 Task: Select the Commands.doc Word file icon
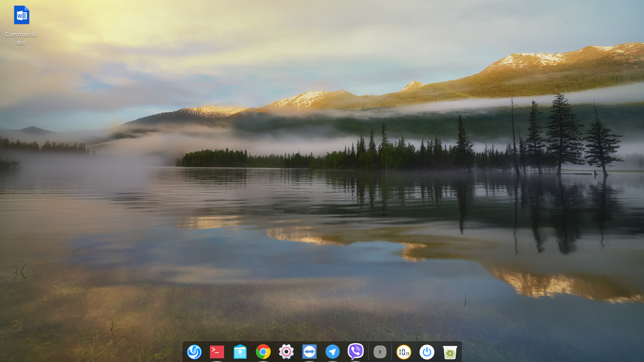(21, 15)
